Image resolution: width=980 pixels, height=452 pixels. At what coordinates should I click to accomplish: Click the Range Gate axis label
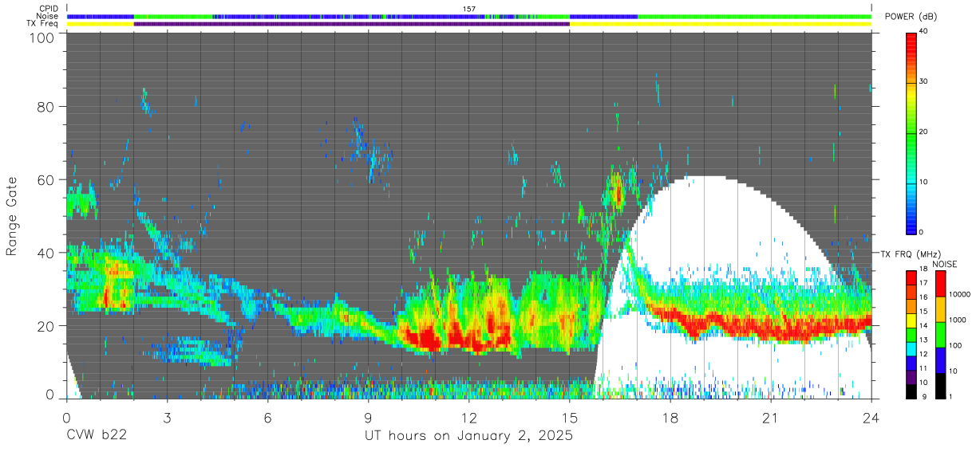click(12, 215)
